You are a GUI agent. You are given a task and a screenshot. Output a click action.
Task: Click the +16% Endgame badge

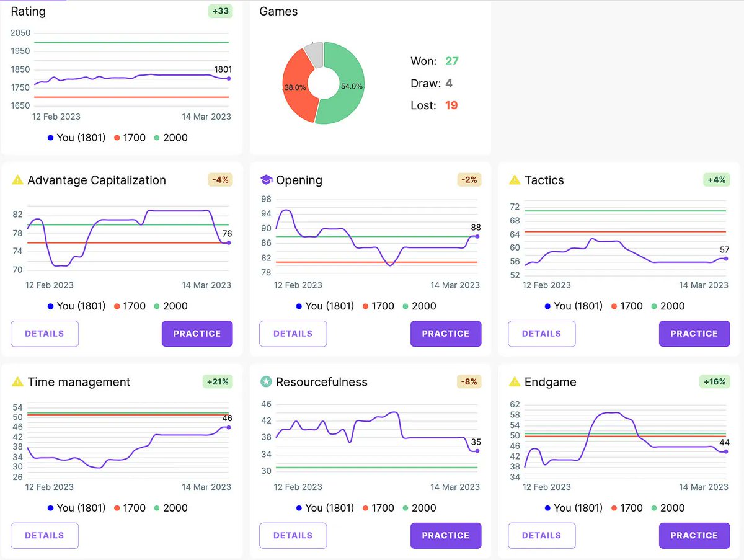715,381
